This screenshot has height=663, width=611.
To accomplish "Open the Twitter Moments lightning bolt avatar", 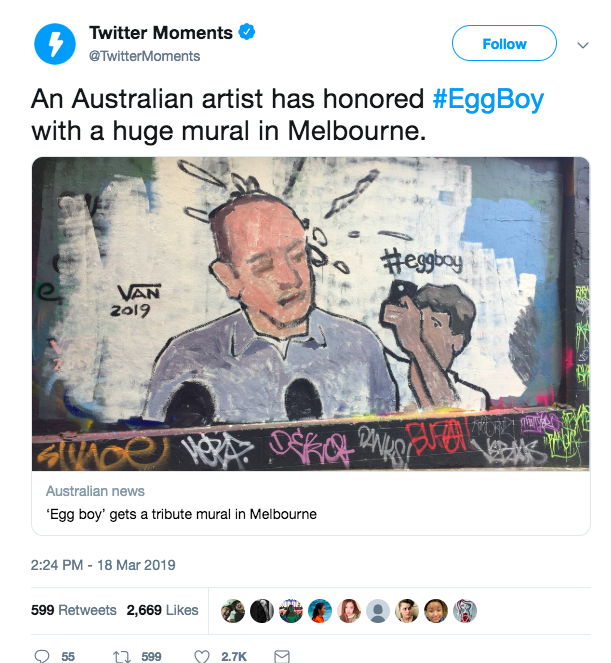I will 55,44.
